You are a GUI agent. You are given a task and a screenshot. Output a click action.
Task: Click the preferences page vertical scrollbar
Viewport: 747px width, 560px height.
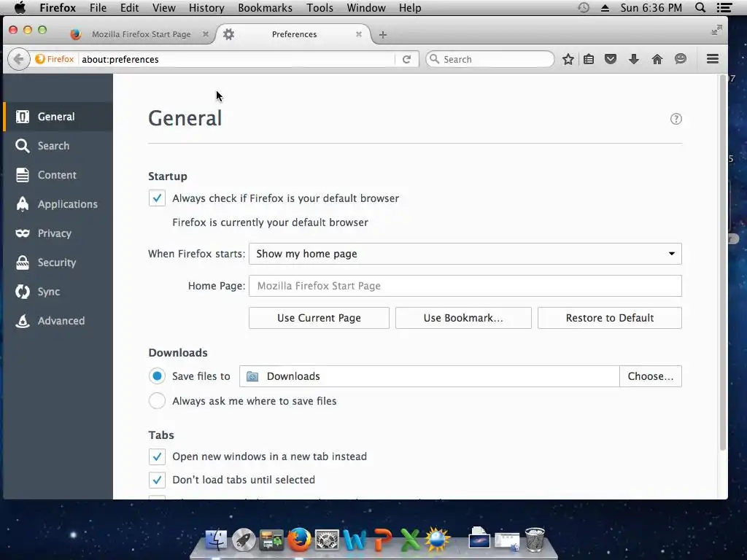click(x=722, y=262)
